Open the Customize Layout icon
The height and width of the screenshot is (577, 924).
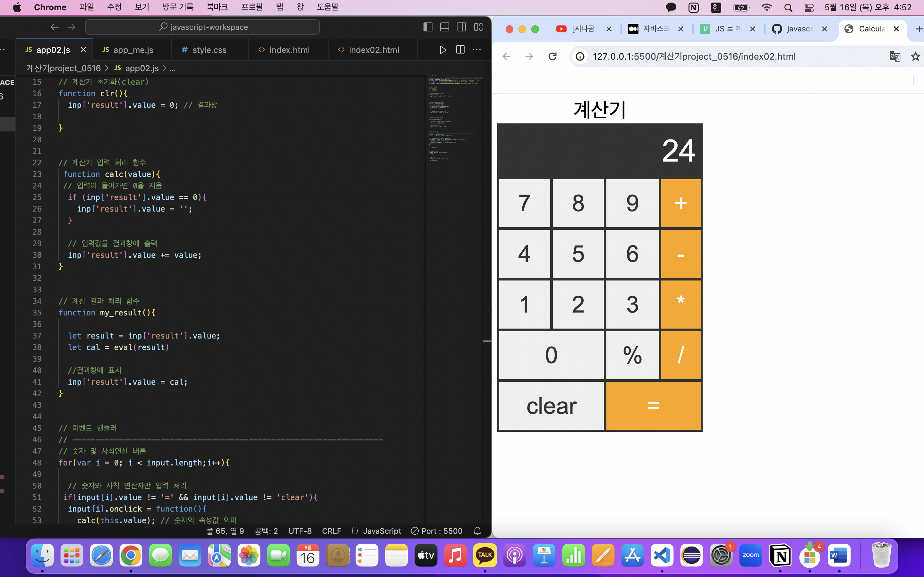pos(478,27)
